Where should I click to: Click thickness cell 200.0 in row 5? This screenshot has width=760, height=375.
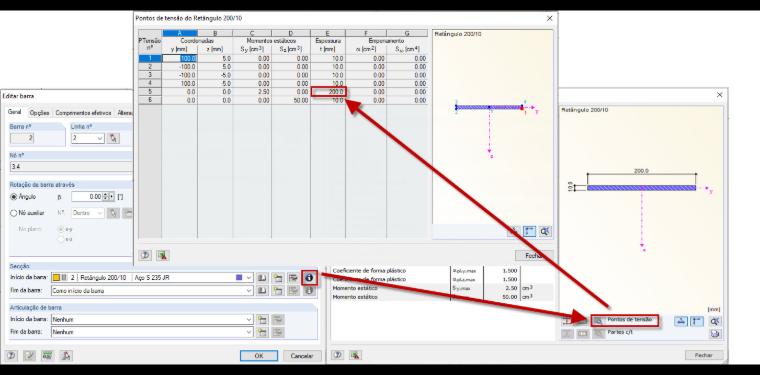click(x=329, y=92)
